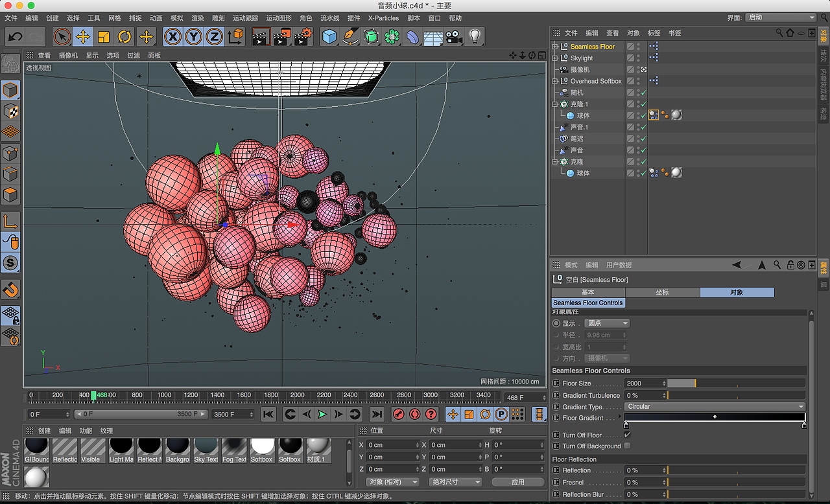Open the 渲染 menu
Screen dimensions: 830x504
pyautogui.click(x=197, y=18)
